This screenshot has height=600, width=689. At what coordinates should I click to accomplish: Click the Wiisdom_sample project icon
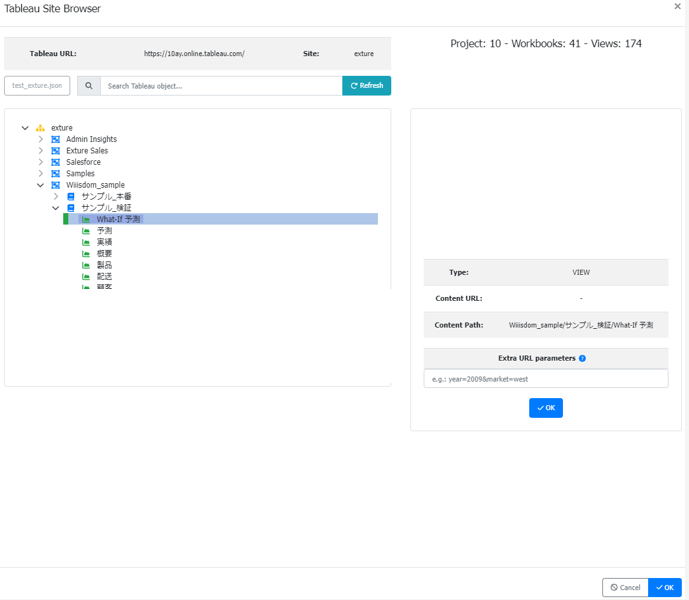pyautogui.click(x=55, y=185)
